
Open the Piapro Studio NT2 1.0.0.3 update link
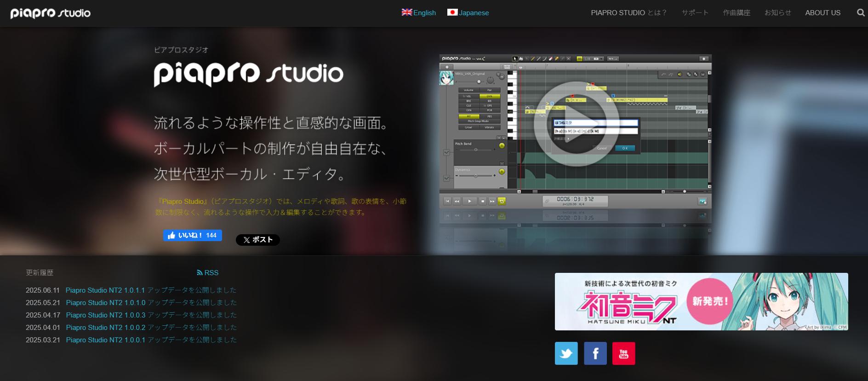152,315
